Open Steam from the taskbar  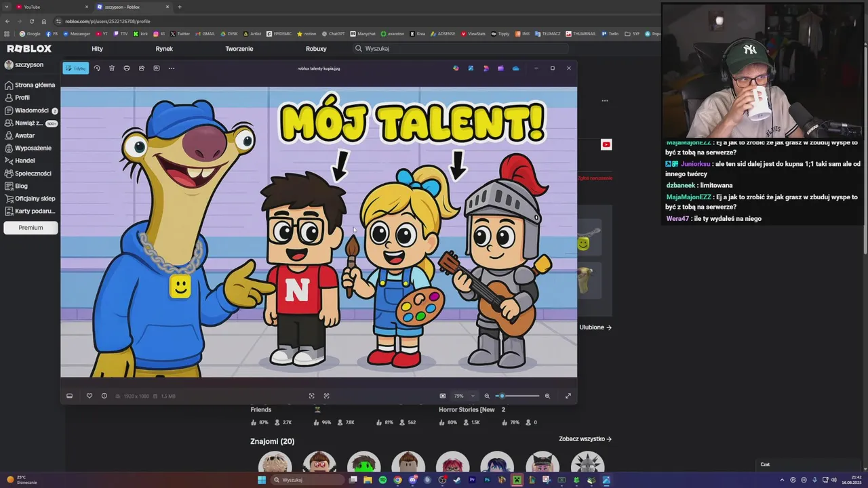[457, 480]
